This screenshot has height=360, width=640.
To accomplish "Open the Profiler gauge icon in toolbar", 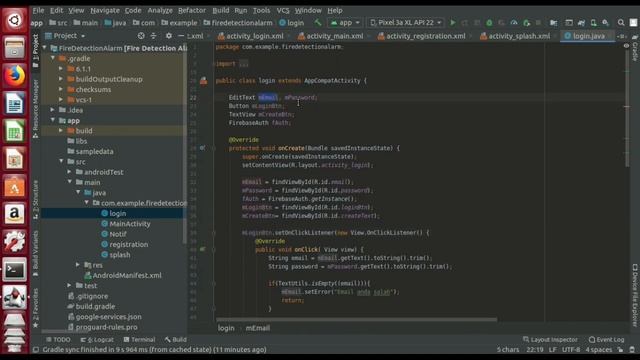I will coord(514,23).
